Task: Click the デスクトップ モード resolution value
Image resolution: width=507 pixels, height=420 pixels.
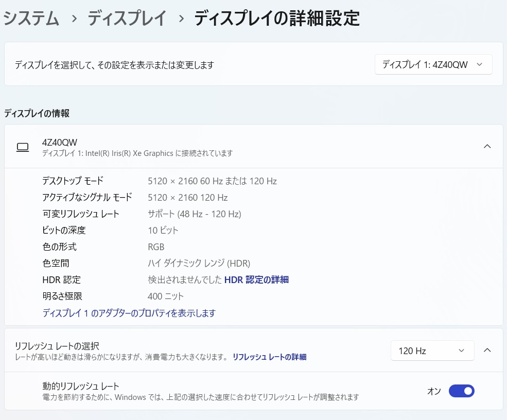Action: tap(212, 181)
